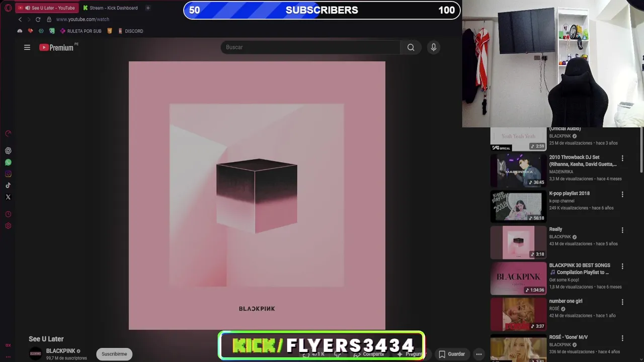
Task: Open the Get some K-pop! channel name
Action: pyautogui.click(x=564, y=280)
